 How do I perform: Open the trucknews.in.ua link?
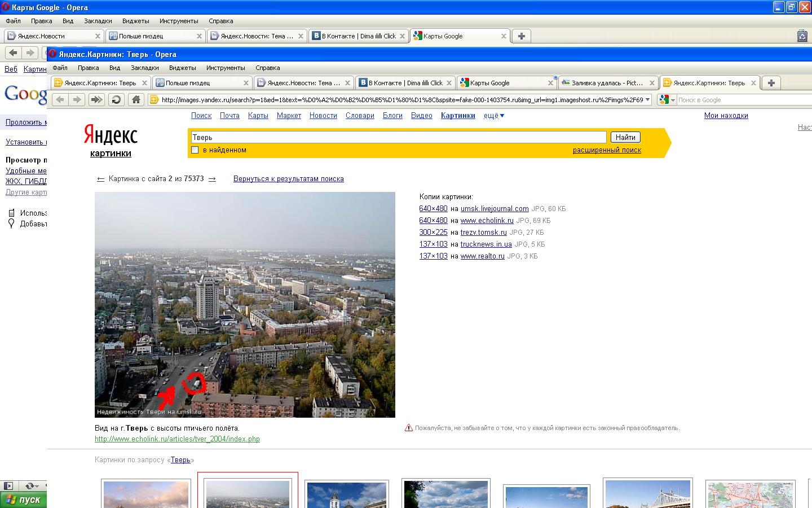pos(486,244)
